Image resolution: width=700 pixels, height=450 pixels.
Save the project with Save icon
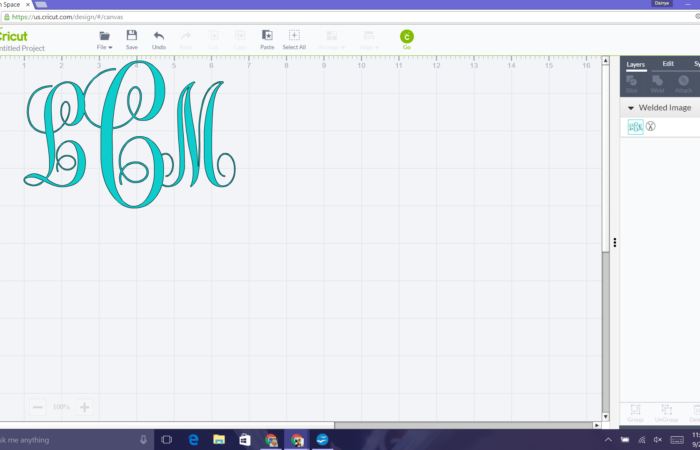tap(132, 40)
